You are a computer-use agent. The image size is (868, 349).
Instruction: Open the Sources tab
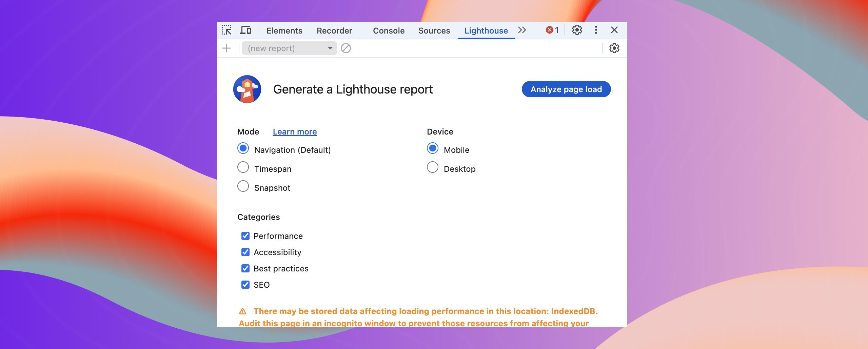(x=434, y=31)
